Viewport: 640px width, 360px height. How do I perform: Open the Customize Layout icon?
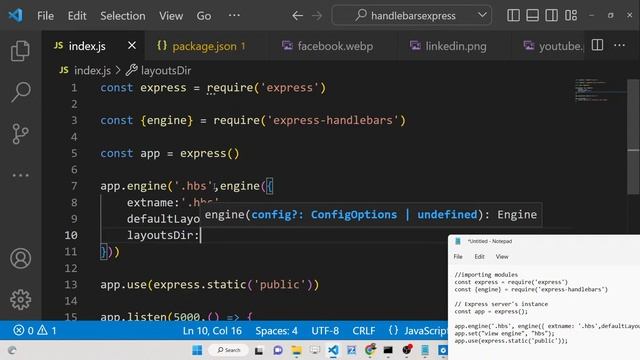[x=571, y=16]
